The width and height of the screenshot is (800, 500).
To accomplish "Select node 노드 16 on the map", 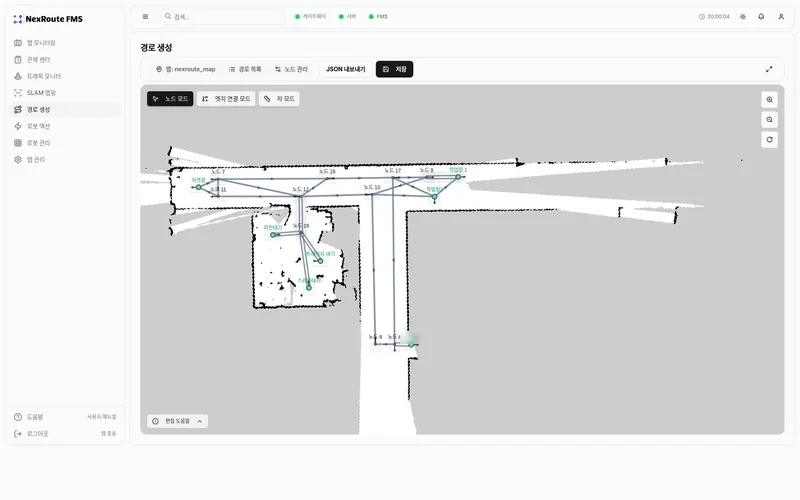I will coord(328,179).
